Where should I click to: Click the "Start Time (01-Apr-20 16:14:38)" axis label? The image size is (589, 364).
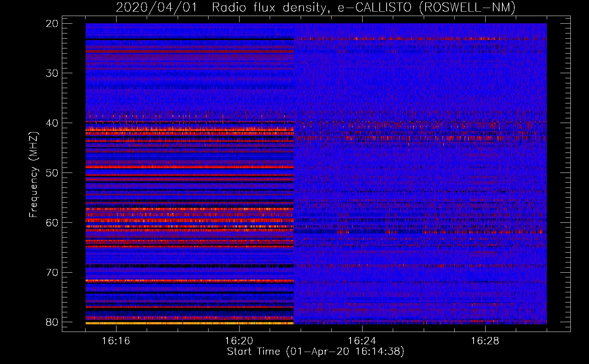click(x=316, y=352)
